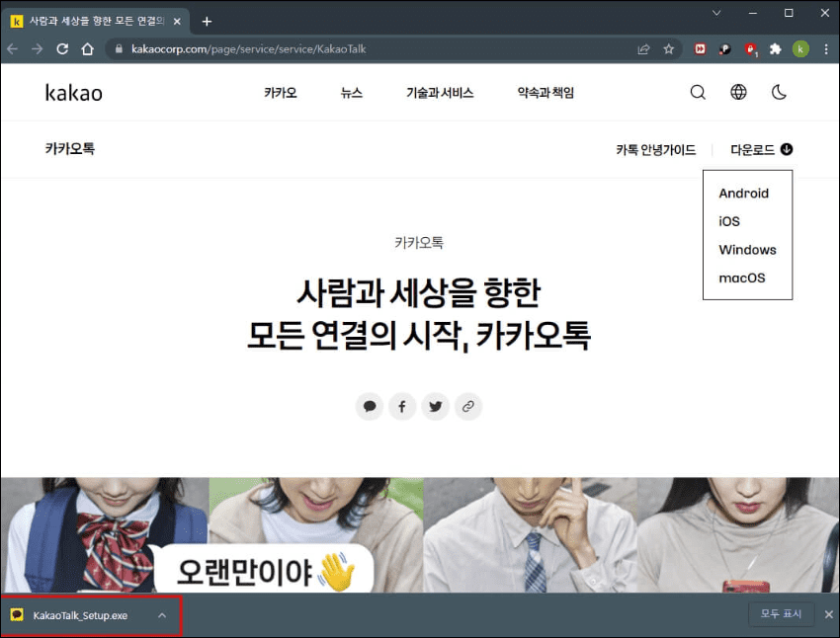
Task: Click the padlock site info icon
Action: tap(119, 48)
